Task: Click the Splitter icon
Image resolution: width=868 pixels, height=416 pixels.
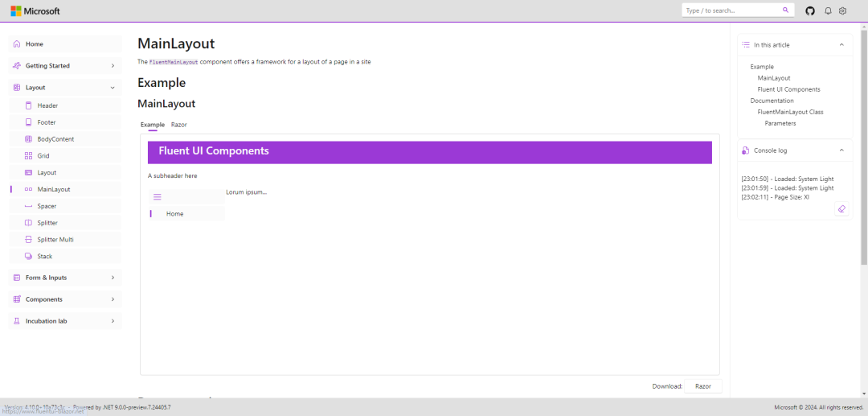Action: click(29, 223)
